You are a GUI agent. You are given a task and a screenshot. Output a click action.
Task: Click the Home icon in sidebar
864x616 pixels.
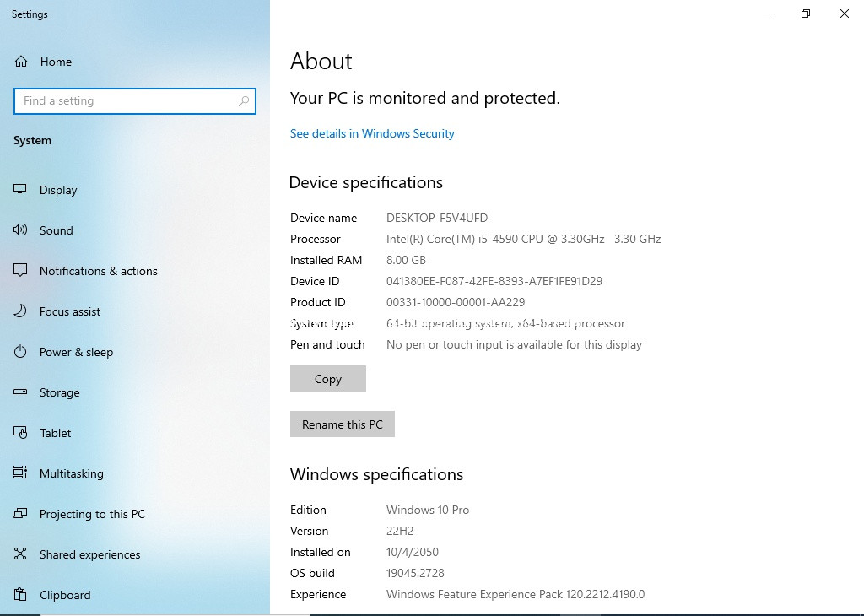pos(21,62)
